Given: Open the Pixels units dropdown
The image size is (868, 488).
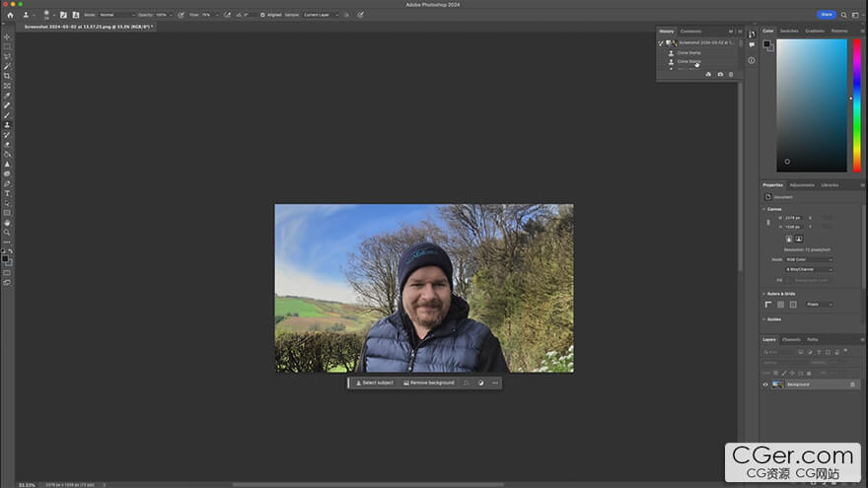Looking at the screenshot, I should 820,305.
